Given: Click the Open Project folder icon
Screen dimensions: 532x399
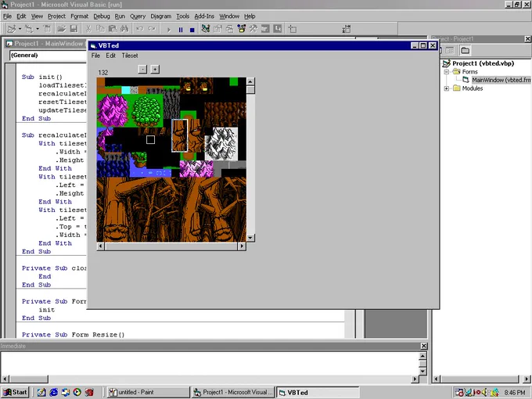Looking at the screenshot, I should click(61, 29).
